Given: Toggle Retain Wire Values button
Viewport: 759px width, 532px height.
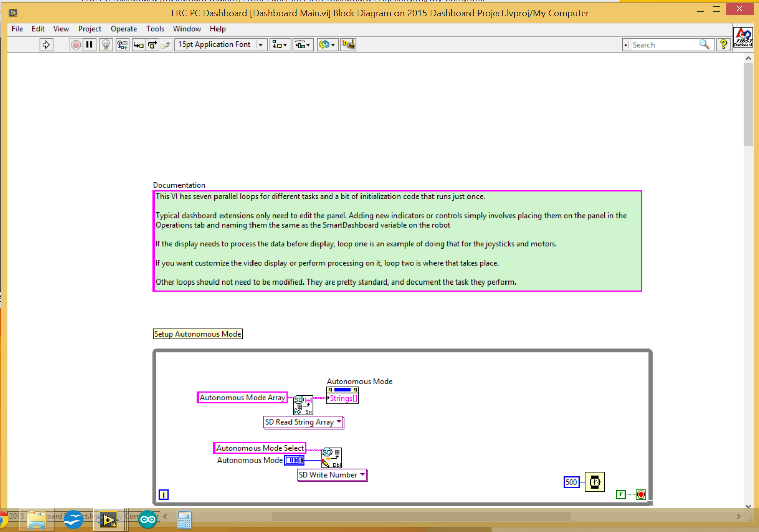Looking at the screenshot, I should click(122, 45).
